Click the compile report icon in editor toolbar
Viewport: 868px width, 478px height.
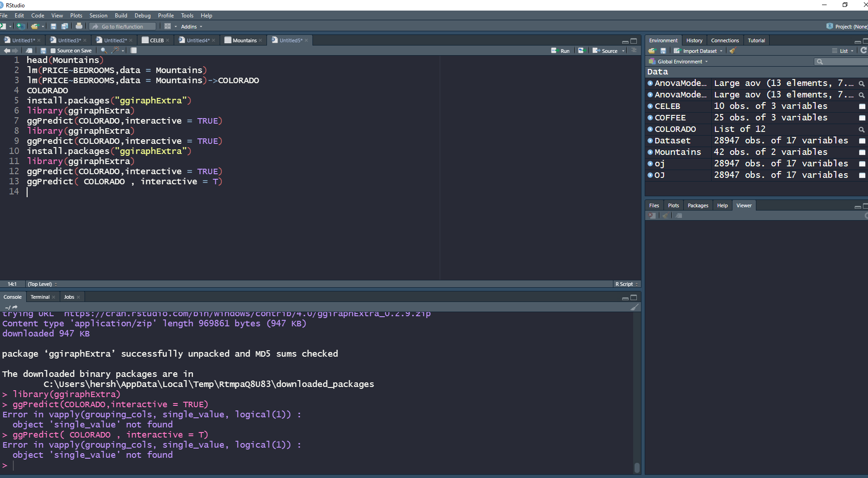pos(134,50)
